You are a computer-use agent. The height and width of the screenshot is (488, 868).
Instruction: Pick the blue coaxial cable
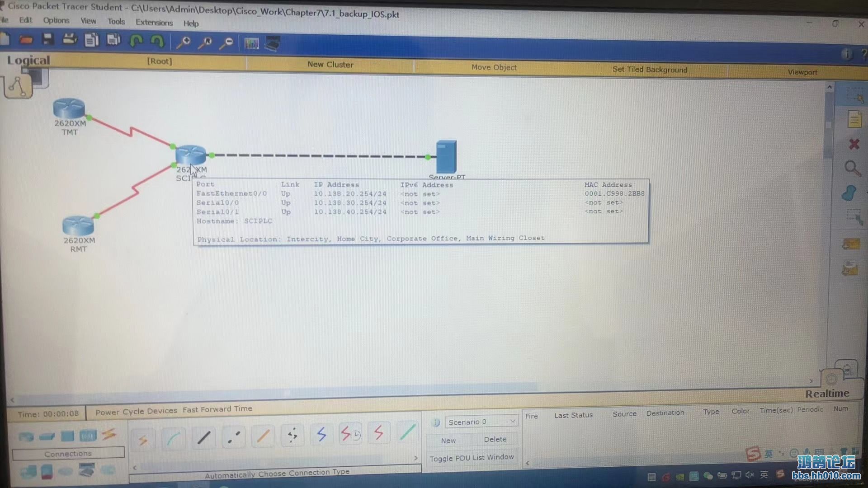click(x=321, y=434)
